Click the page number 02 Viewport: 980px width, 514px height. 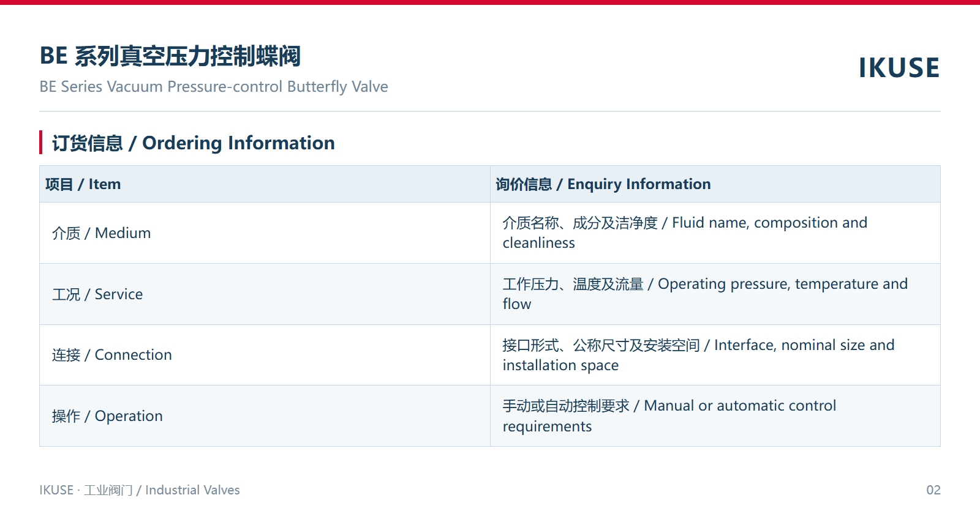point(933,490)
